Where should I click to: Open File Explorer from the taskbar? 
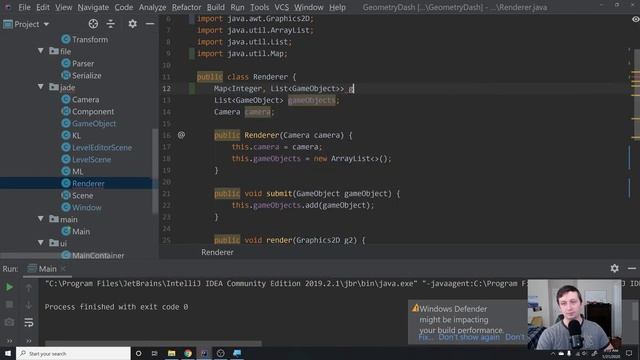pyautogui.click(x=171, y=353)
